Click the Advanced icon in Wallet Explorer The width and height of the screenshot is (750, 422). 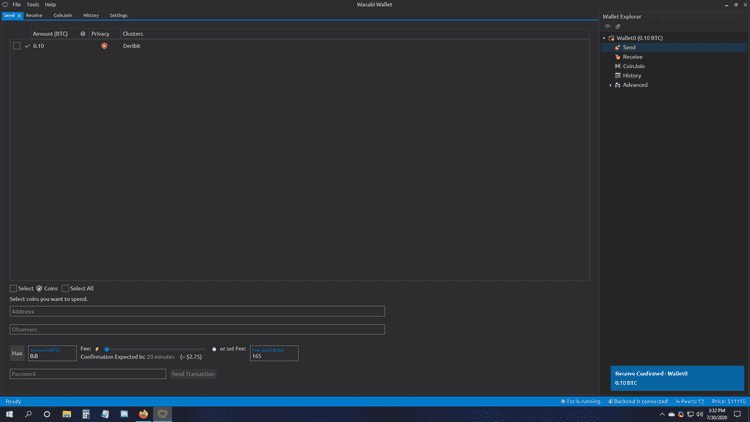(618, 85)
